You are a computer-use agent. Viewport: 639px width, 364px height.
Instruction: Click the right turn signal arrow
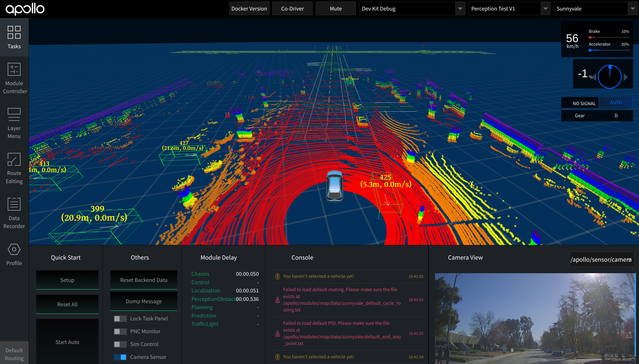pos(626,77)
